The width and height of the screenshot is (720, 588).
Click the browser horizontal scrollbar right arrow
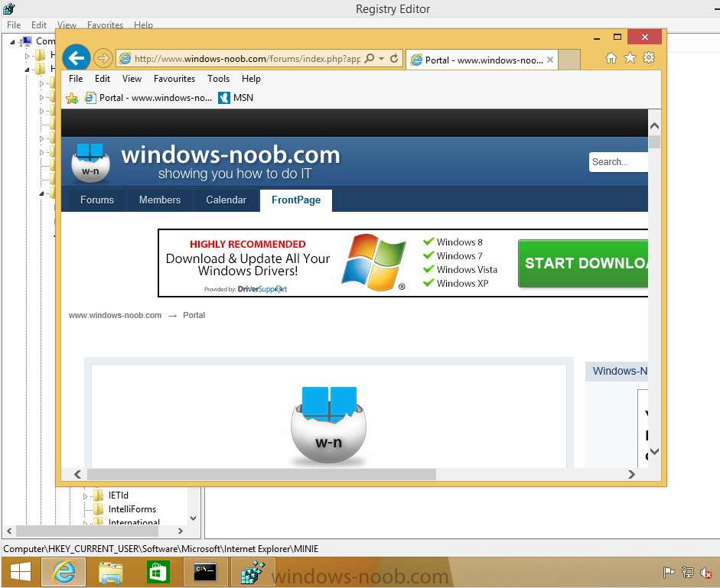(632, 474)
